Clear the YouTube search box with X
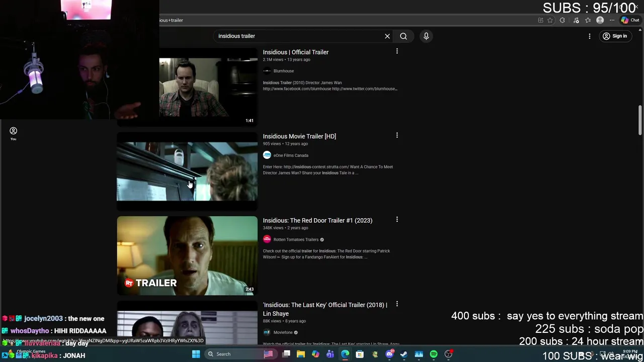Viewport: 644px width, 362px height. (387, 36)
